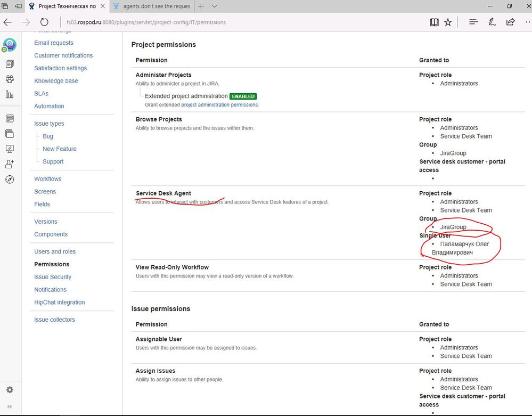This screenshot has height=416, width=532.
Task: Refresh the current page
Action: tap(44, 22)
